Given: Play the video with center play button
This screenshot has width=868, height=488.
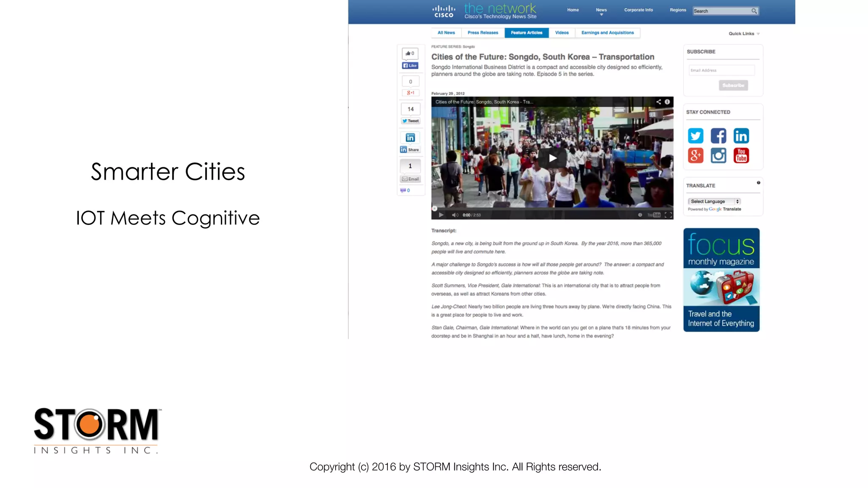Looking at the screenshot, I should [553, 158].
